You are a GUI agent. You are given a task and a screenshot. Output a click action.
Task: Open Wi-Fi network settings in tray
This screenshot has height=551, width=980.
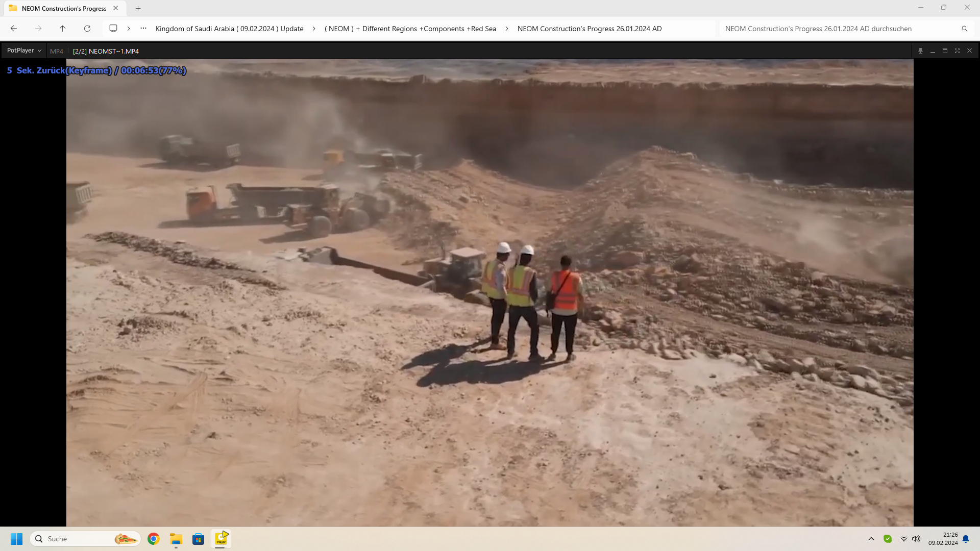click(903, 539)
